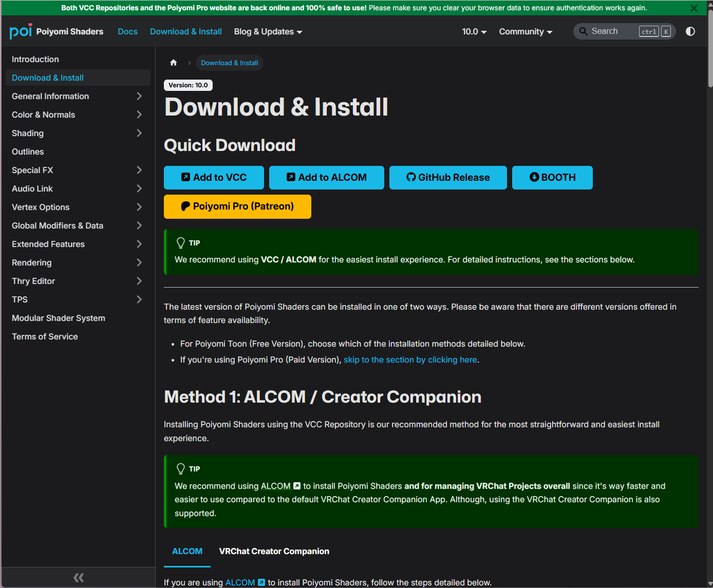This screenshot has width=713, height=588.
Task: Click the Add to ALCOM button
Action: click(327, 178)
